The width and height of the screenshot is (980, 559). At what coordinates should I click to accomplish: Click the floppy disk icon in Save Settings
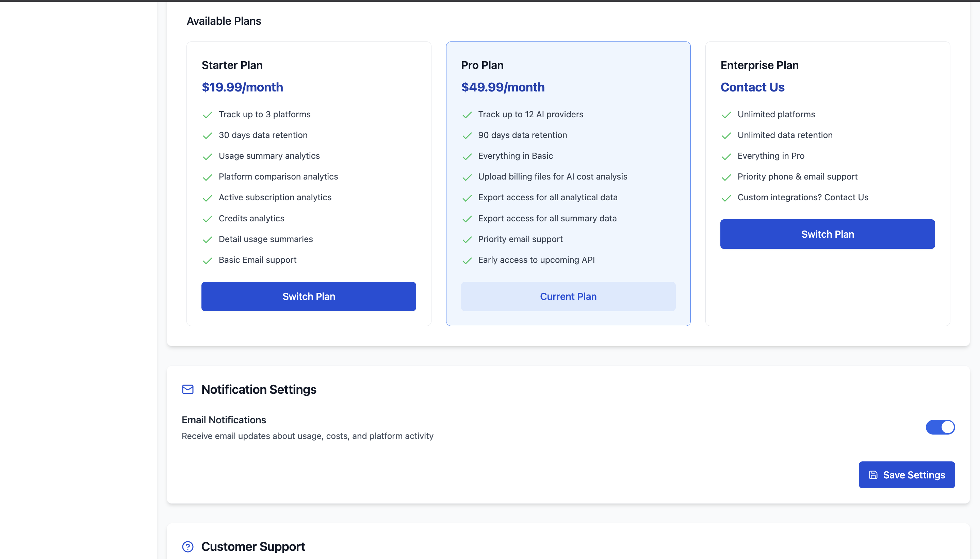click(x=873, y=475)
